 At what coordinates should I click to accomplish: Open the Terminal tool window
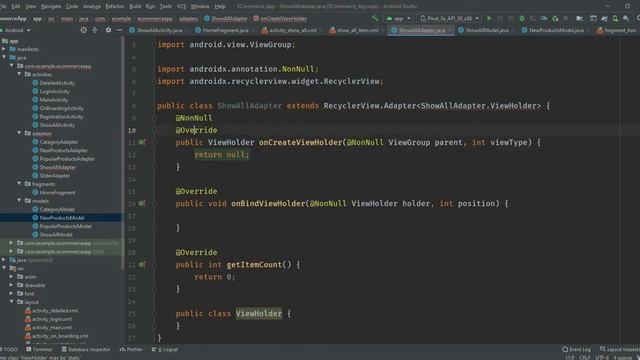[x=39, y=349]
